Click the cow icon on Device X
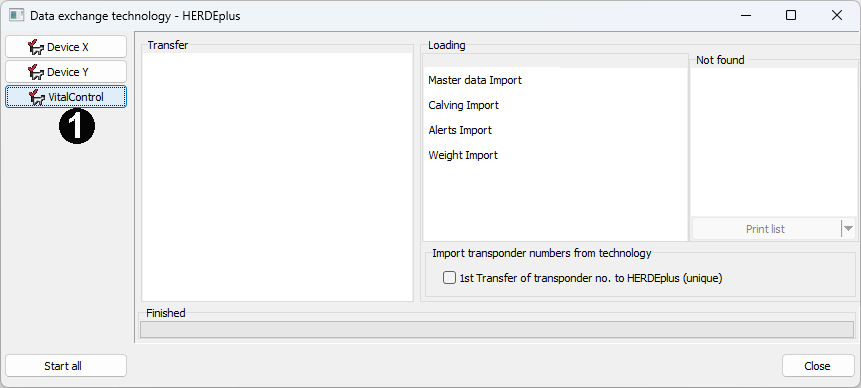861x388 pixels. tap(36, 47)
